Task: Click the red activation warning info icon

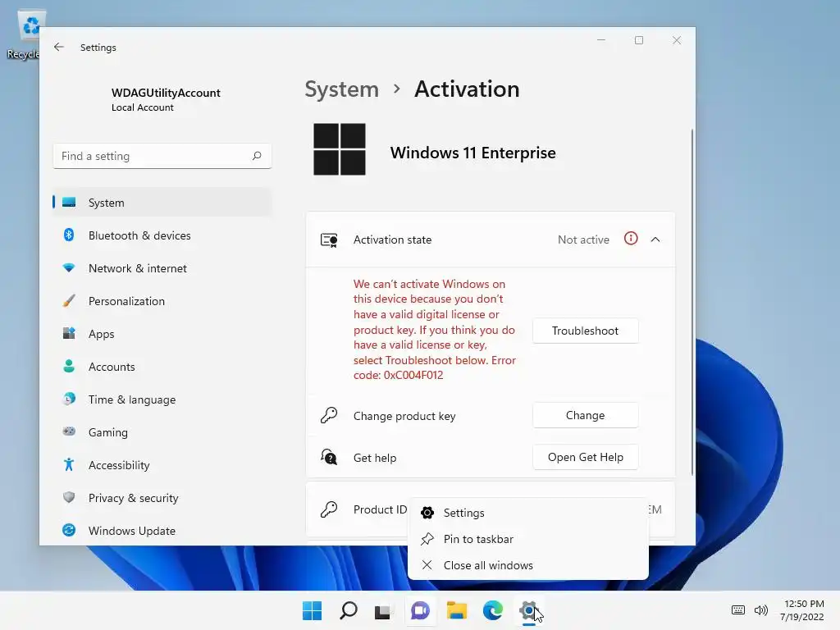Action: [631, 239]
